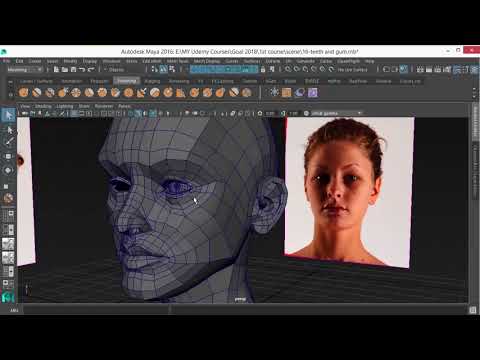Open the viewport Show menu
Image resolution: width=480 pixels, height=360 pixels.
pos(84,106)
